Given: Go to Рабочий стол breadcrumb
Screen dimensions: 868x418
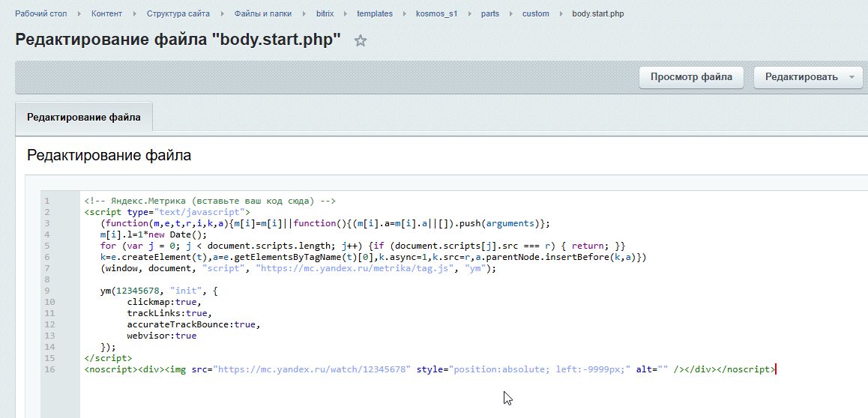Looking at the screenshot, I should [x=40, y=13].
